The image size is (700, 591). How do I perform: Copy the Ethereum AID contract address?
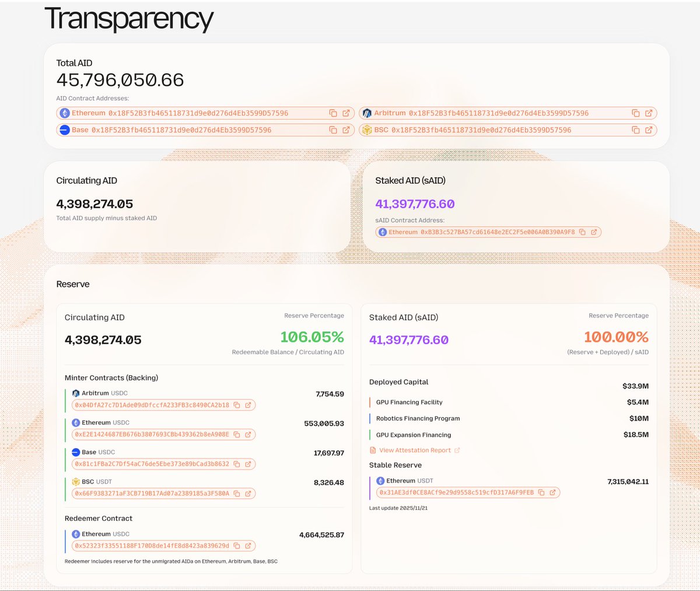tap(333, 113)
